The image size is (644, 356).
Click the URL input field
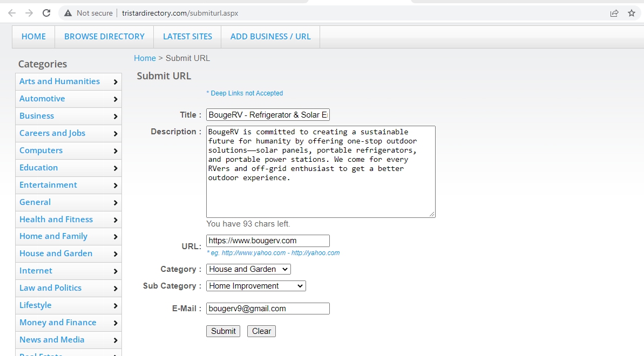coord(268,241)
